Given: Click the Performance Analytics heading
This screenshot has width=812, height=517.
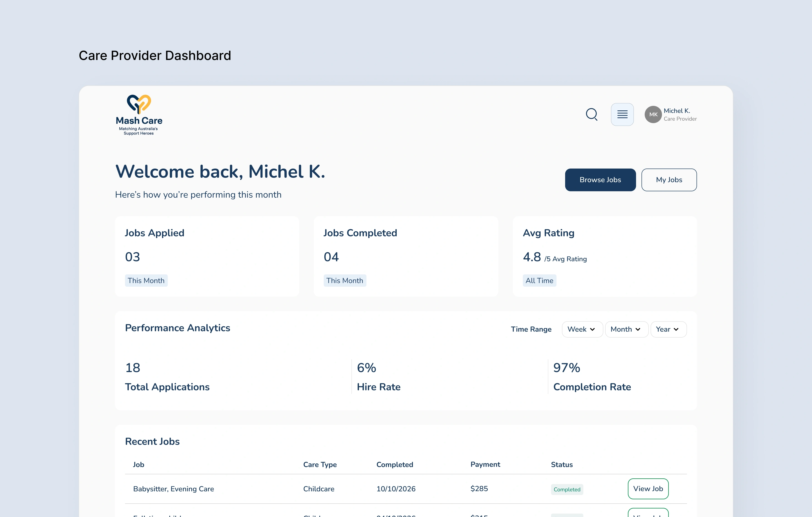Looking at the screenshot, I should (177, 328).
